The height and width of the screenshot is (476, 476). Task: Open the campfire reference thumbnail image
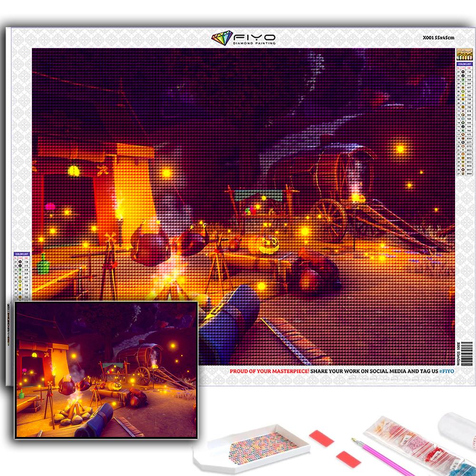point(106,369)
